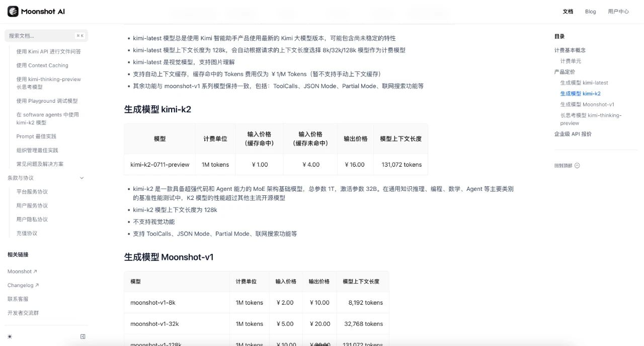Viewport: 644px width, 346px height.
Task: Jump to 生成模型 kimi-k2 in contents
Action: click(x=581, y=94)
